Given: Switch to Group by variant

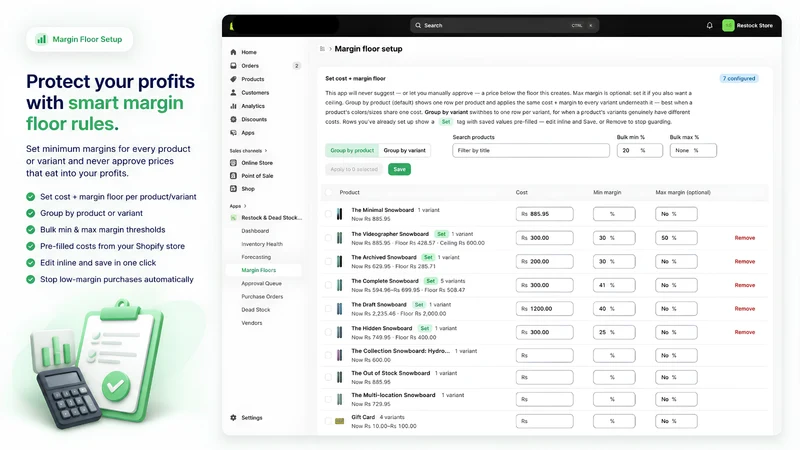Looking at the screenshot, I should [405, 151].
